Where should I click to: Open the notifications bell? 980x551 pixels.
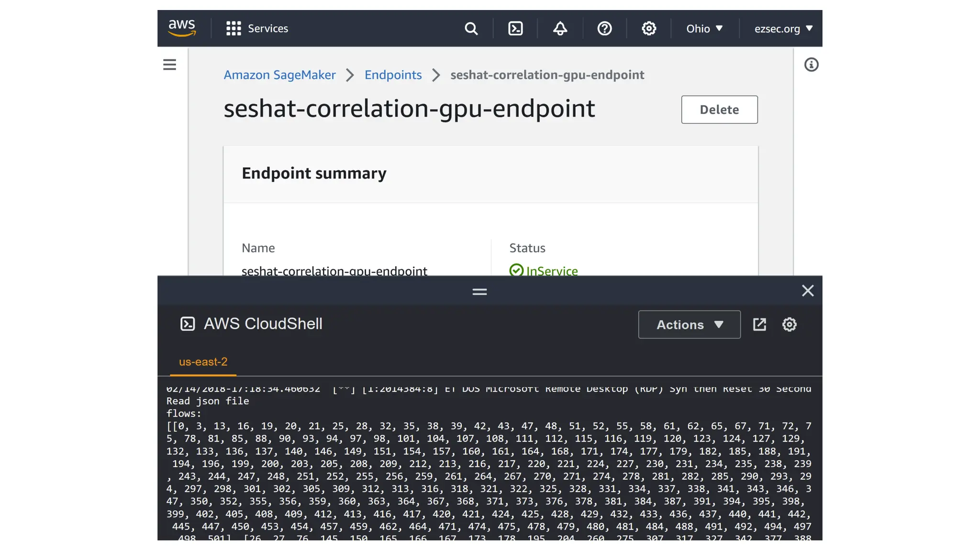(560, 29)
